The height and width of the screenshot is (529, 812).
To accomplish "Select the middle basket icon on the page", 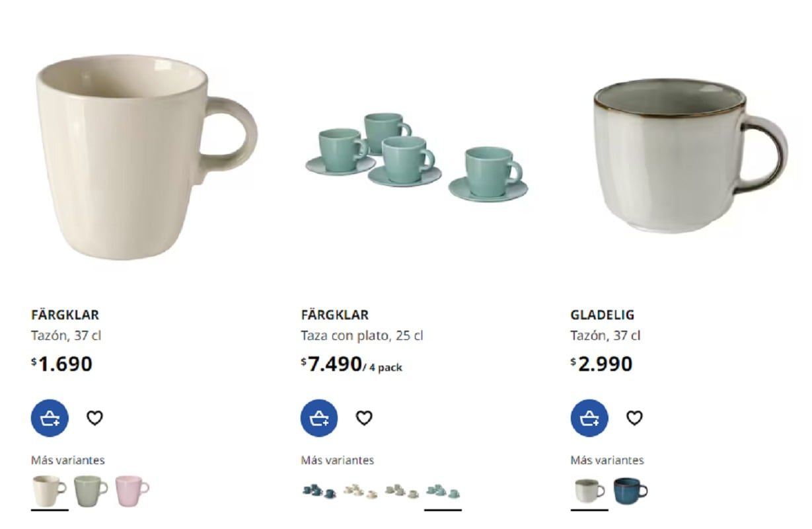I will tap(318, 418).
